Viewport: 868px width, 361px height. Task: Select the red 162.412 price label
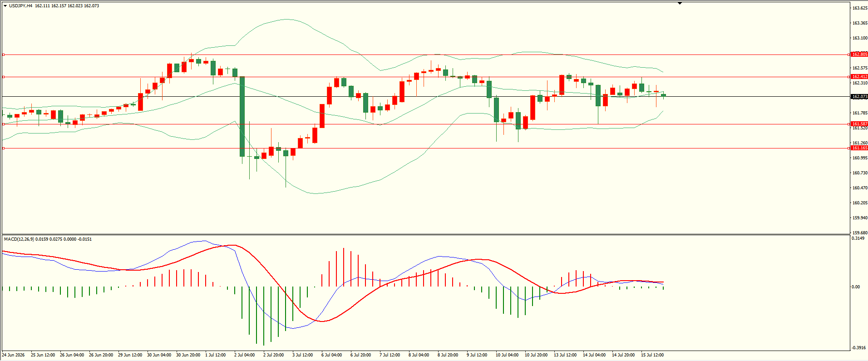[x=859, y=77]
